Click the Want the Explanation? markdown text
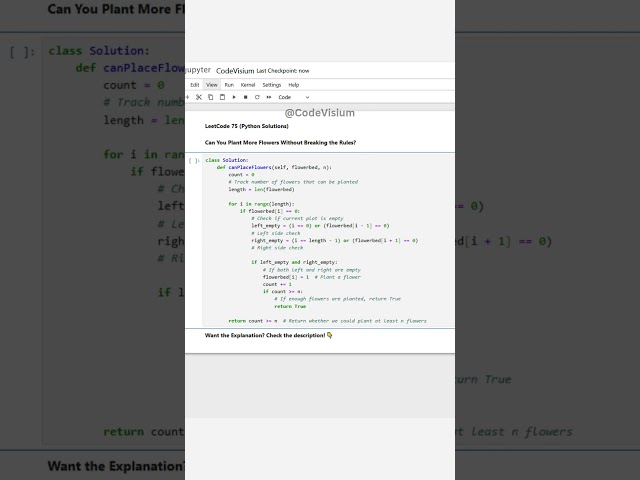The height and width of the screenshot is (480, 640). point(269,335)
